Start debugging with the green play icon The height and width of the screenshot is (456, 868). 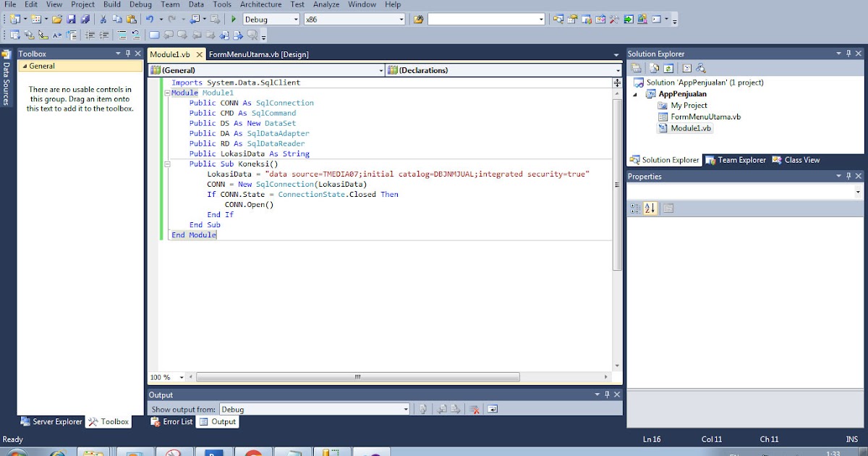click(x=234, y=20)
